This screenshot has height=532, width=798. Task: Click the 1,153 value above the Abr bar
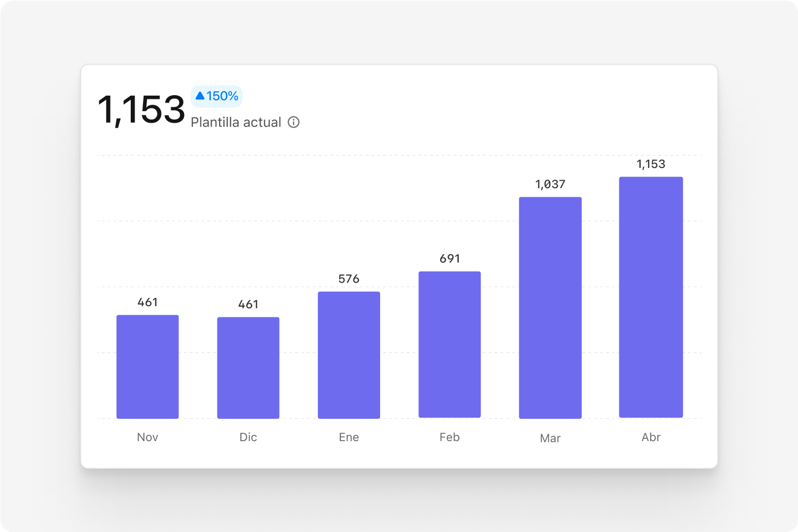tap(651, 164)
